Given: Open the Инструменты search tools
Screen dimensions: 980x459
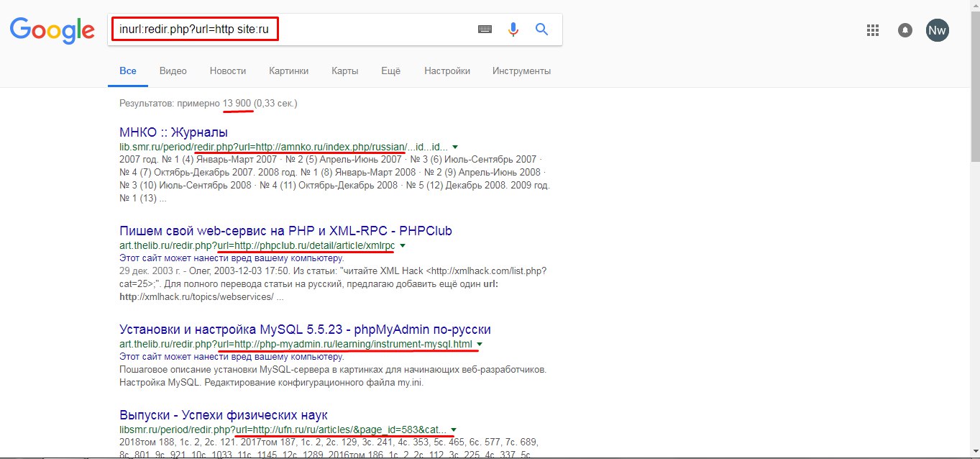Looking at the screenshot, I should click(521, 71).
